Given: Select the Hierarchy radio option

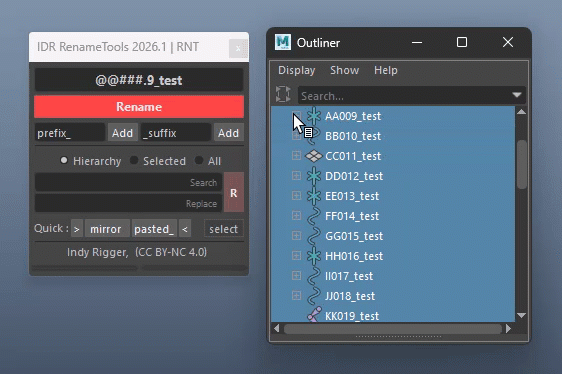Looking at the screenshot, I should pyautogui.click(x=63, y=160).
